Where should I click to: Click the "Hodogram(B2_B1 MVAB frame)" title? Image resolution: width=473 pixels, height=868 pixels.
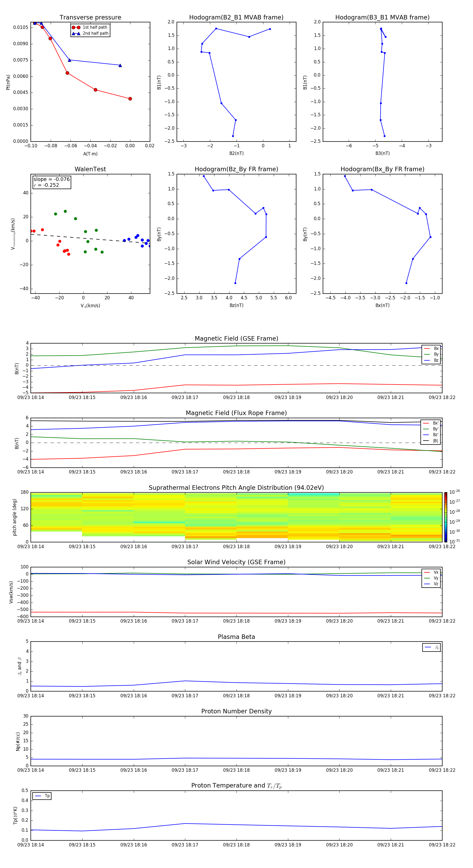pos(236,18)
